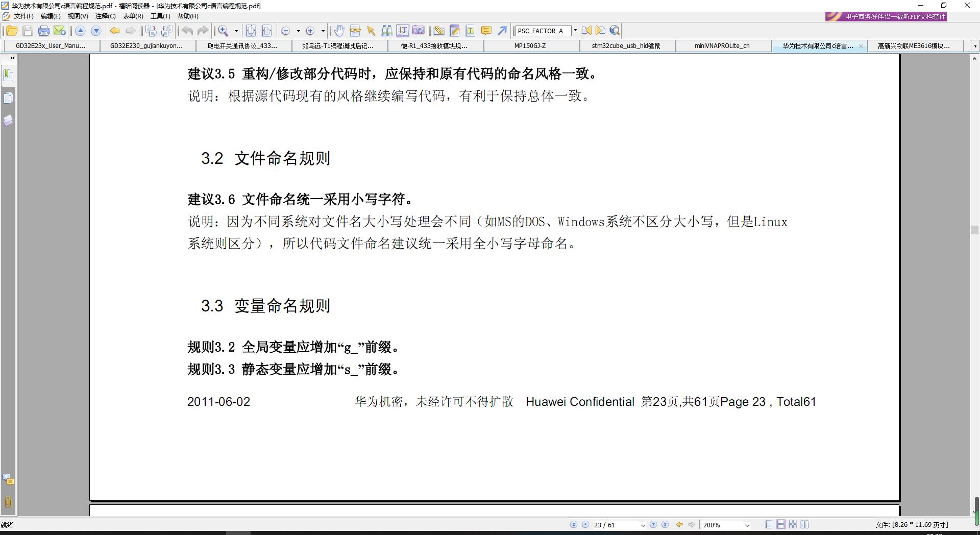Click the 电子商务好伴侣 banner link
The width and height of the screenshot is (980, 535).
click(886, 16)
